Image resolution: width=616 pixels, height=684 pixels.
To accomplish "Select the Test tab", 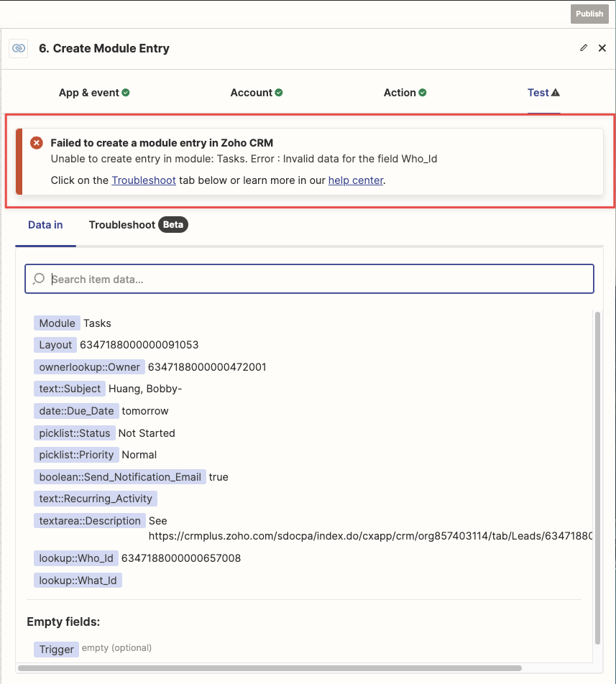I will click(x=543, y=93).
